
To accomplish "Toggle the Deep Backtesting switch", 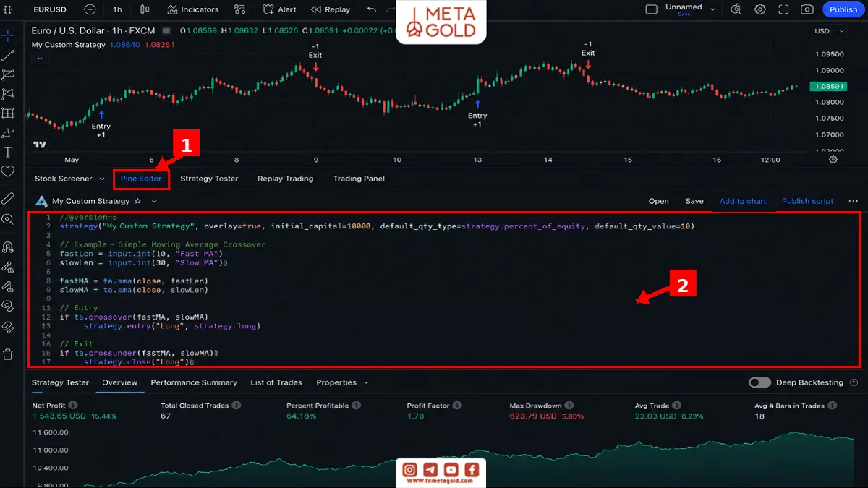I will (759, 382).
